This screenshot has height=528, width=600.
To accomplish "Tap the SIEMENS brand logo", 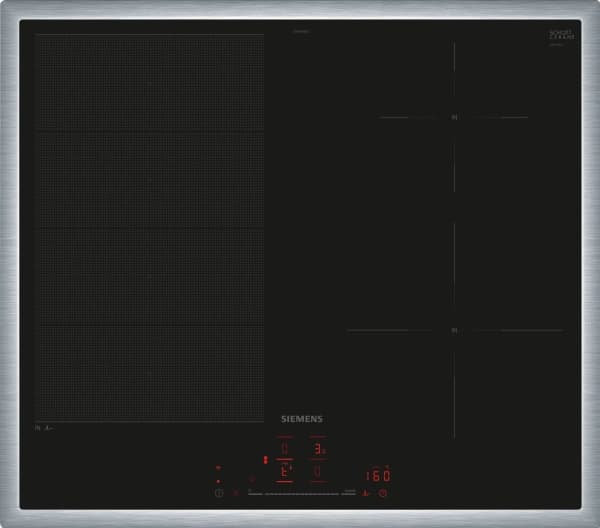I will [300, 419].
